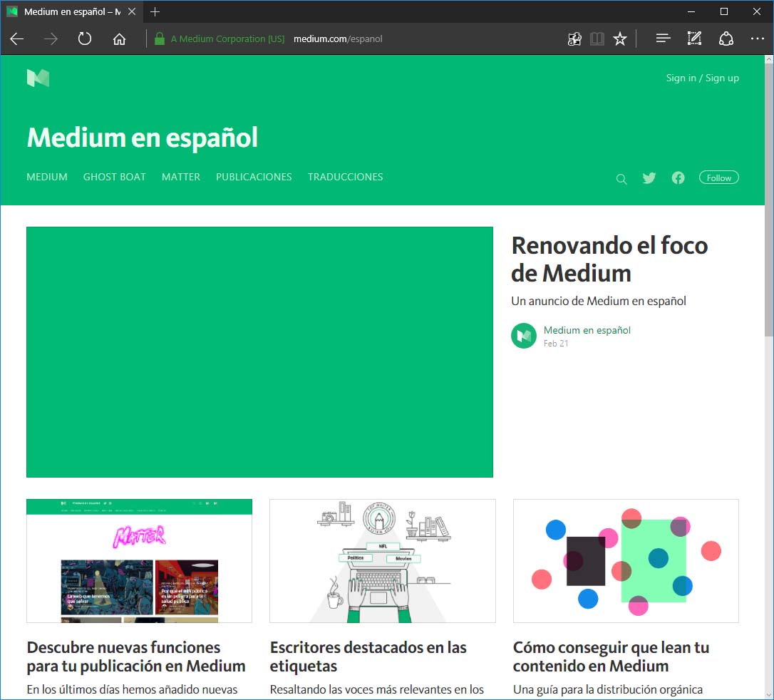Click the green security padlock icon
The height and width of the screenshot is (700, 774).
[160, 39]
